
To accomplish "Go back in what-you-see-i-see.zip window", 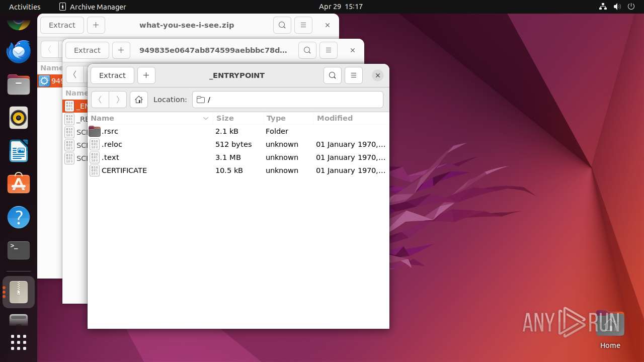I will 49,49.
